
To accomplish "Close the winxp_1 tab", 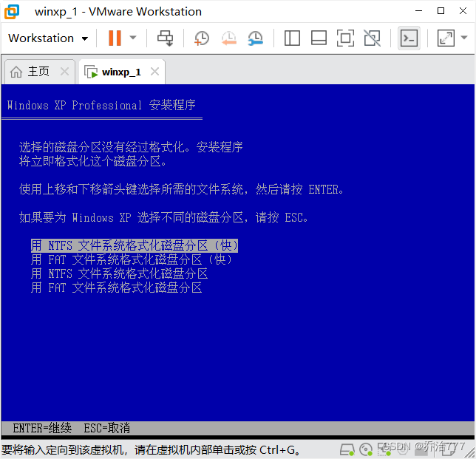I will 154,72.
